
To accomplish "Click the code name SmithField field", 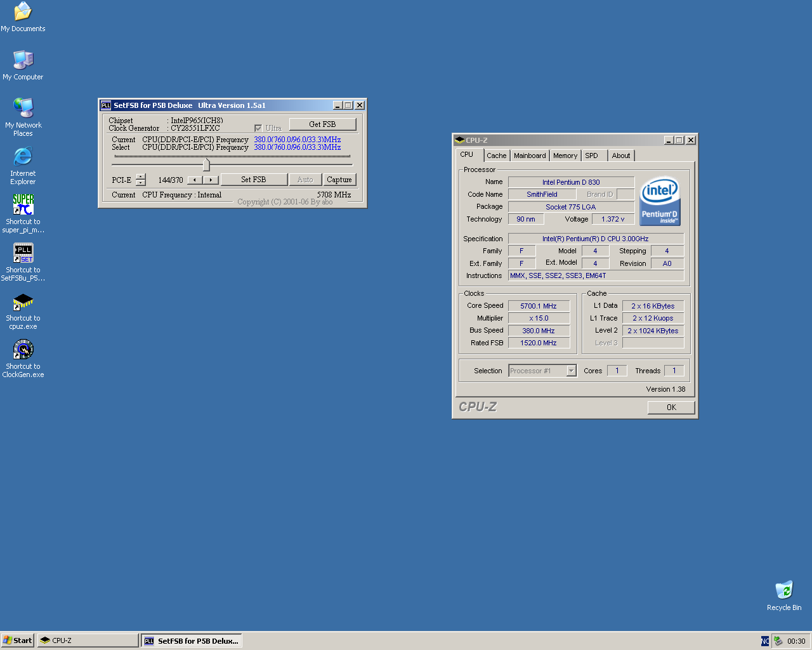I will [542, 194].
